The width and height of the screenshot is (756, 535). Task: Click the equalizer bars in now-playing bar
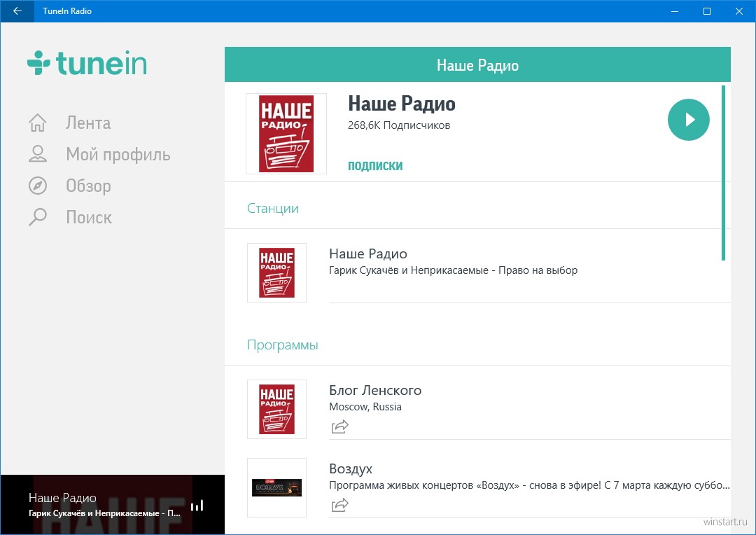coord(197,505)
